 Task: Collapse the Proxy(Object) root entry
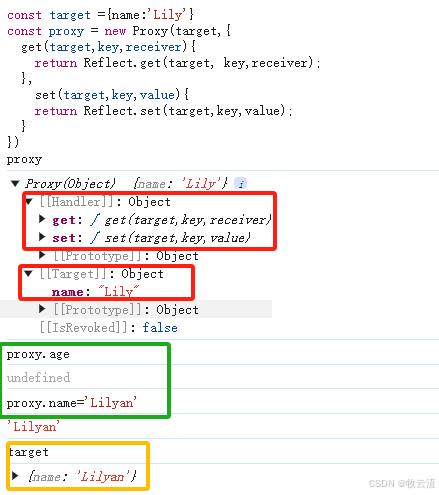[x=15, y=184]
